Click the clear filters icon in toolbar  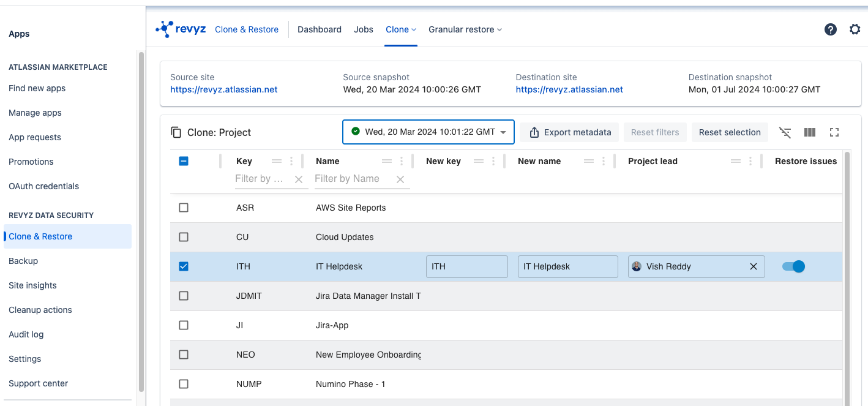(785, 132)
